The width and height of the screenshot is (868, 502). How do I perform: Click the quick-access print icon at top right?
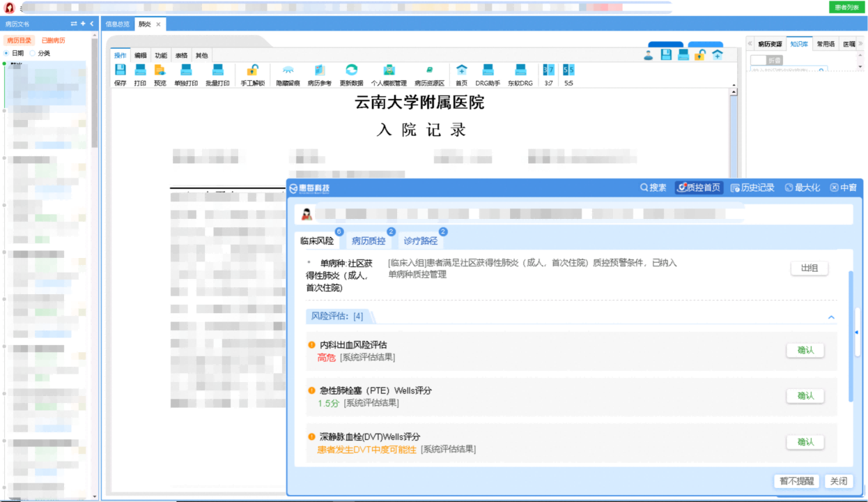coord(683,55)
